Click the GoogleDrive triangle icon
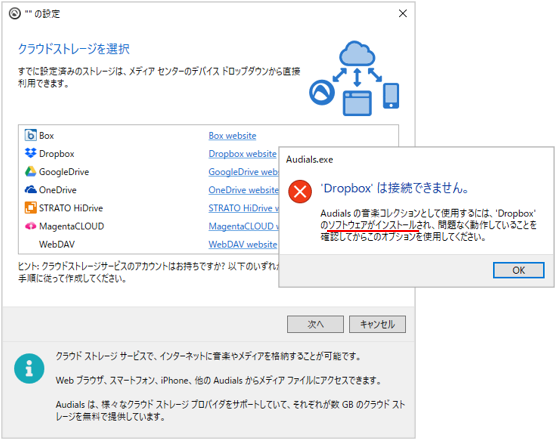 tap(31, 172)
